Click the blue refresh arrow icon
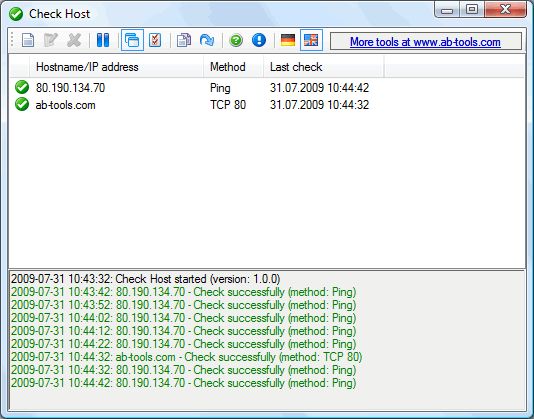The width and height of the screenshot is (534, 419). click(x=207, y=40)
